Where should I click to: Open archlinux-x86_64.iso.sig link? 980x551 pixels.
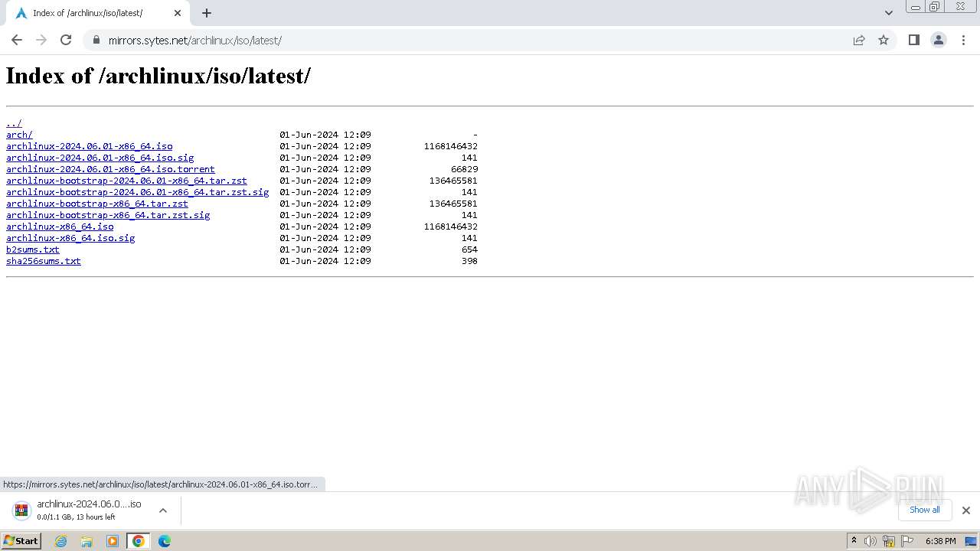[x=70, y=238]
